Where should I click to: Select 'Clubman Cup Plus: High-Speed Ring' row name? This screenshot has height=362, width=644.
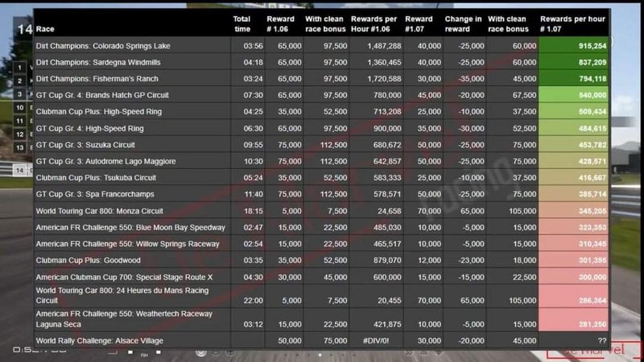click(99, 112)
